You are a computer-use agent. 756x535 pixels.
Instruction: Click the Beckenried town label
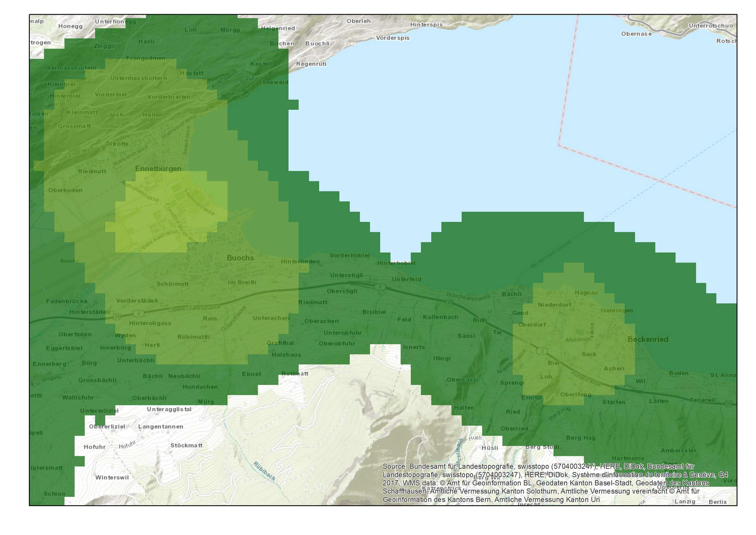coord(648,339)
